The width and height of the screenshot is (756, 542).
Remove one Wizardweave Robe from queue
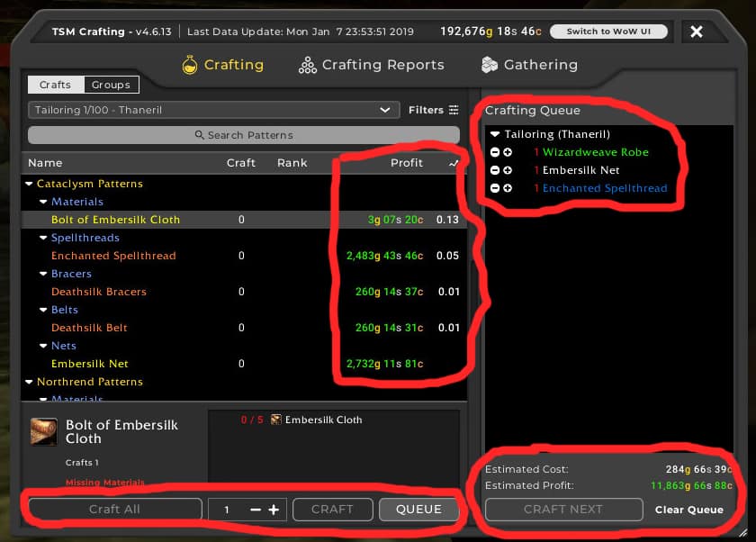[495, 152]
